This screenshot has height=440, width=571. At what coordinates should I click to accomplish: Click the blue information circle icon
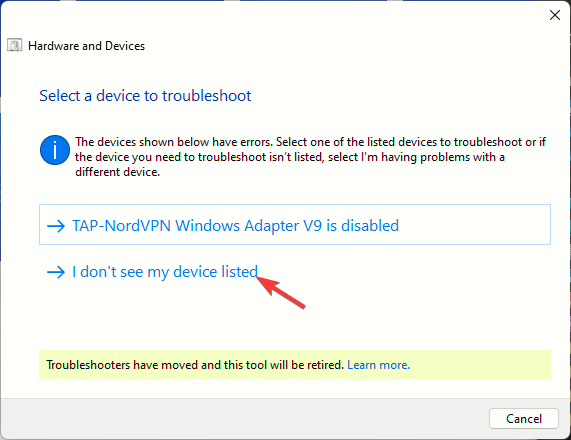[55, 150]
